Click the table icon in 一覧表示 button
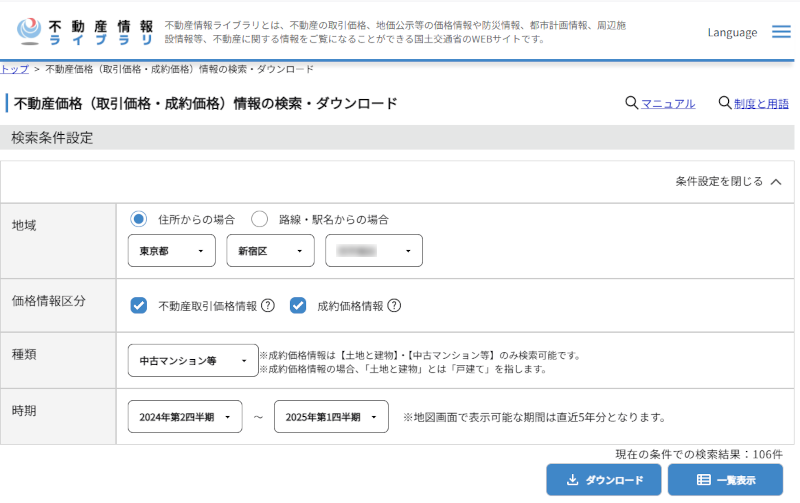Viewport: 800px width, 503px height. click(703, 480)
